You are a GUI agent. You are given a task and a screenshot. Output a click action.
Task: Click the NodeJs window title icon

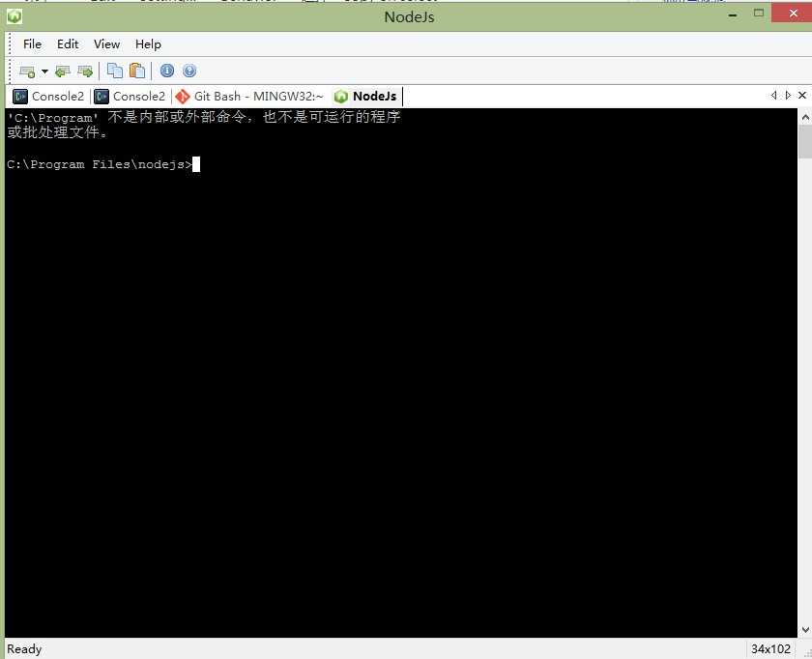point(14,17)
